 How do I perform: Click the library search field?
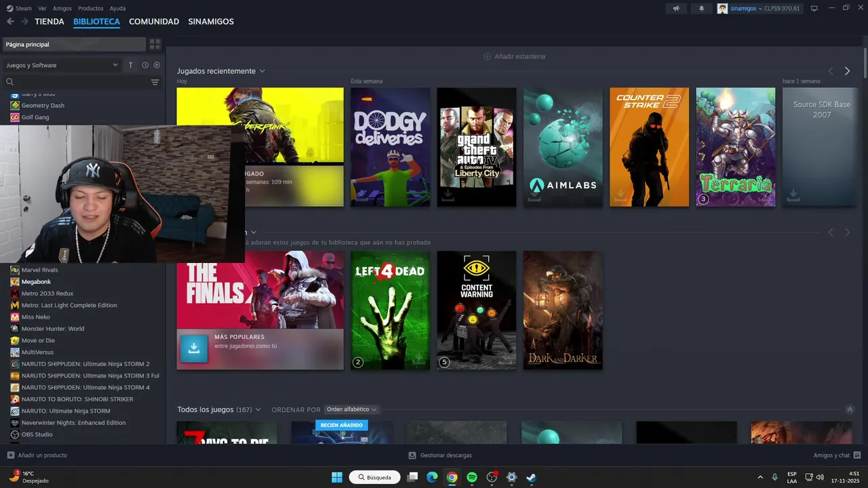click(78, 82)
